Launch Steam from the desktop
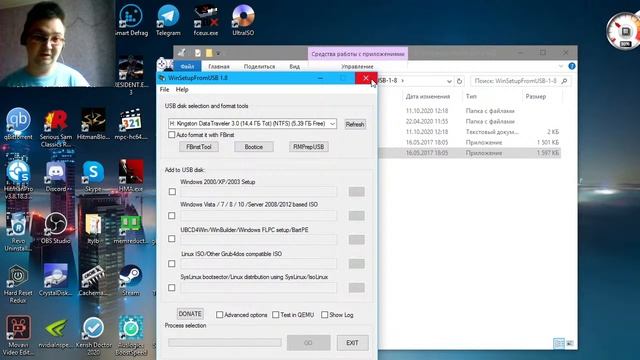This screenshot has height=360, width=640. coord(131,280)
